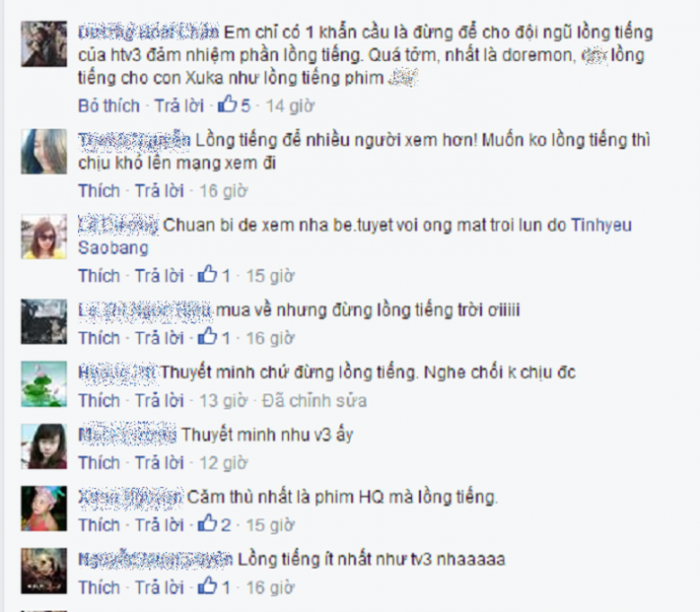The height and width of the screenshot is (612, 700).
Task: Open the sunglasses woman's avatar thumbnail
Action: pyautogui.click(x=44, y=237)
